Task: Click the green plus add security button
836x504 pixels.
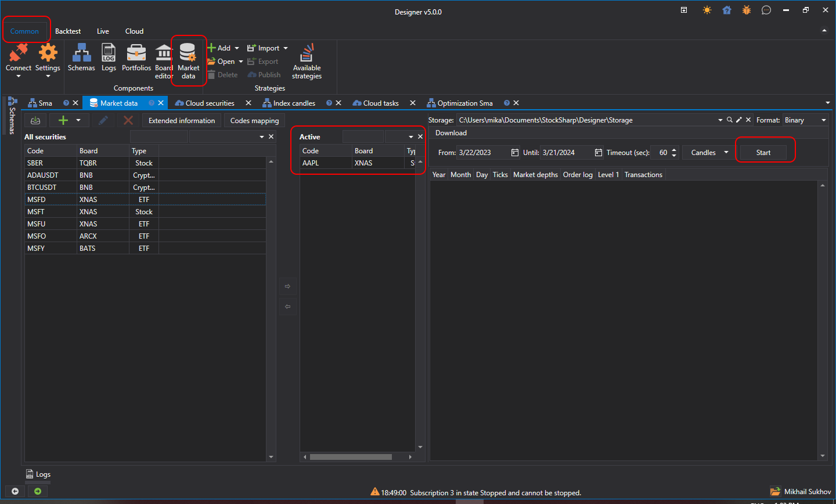Action: coord(63,120)
